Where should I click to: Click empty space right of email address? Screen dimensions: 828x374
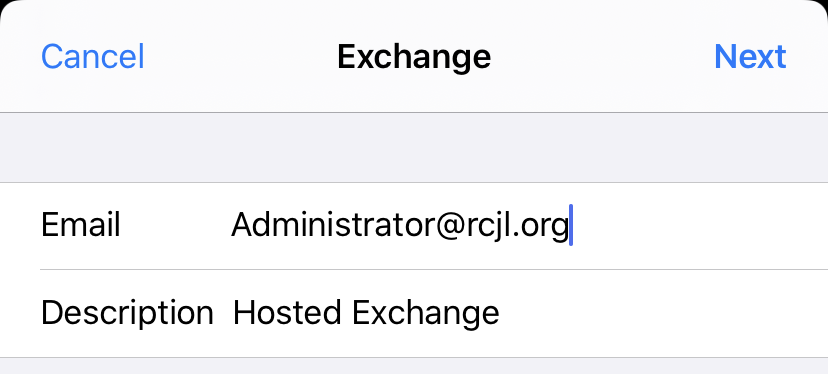(x=697, y=226)
